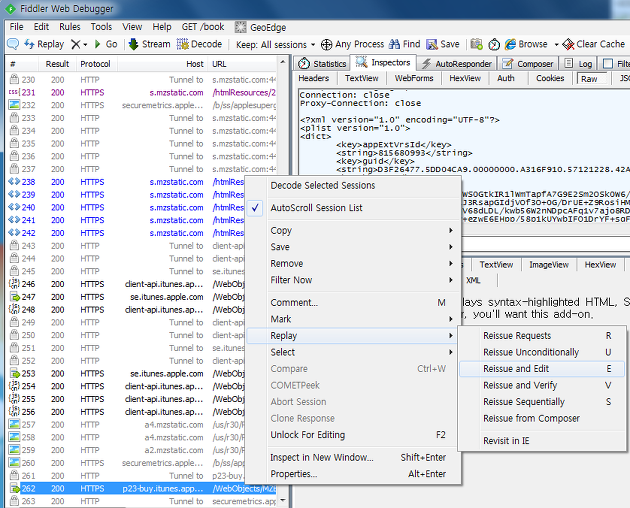
Task: Choose Reissue Unconditionally
Action: (x=542, y=352)
